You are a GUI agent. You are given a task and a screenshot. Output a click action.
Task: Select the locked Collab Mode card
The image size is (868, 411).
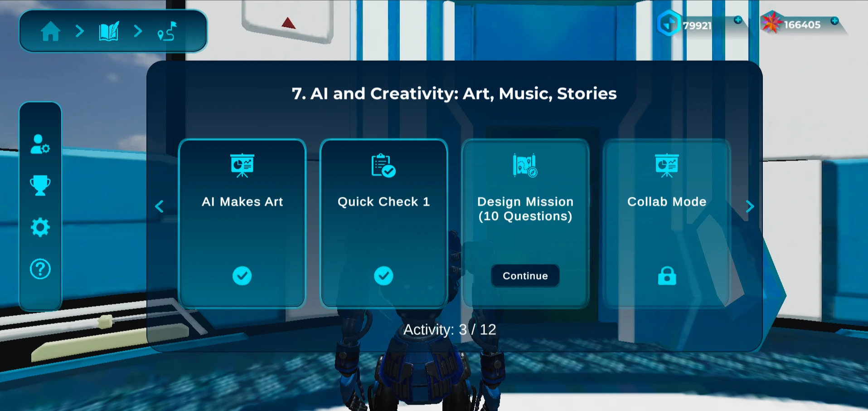[667, 224]
